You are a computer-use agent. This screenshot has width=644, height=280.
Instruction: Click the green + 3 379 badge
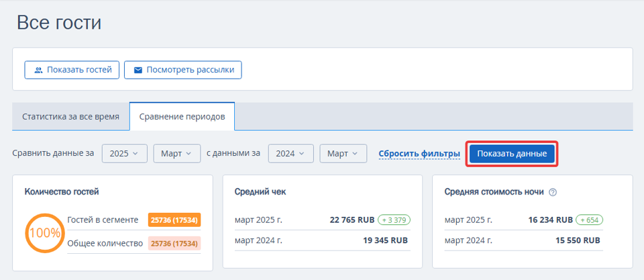(x=394, y=220)
